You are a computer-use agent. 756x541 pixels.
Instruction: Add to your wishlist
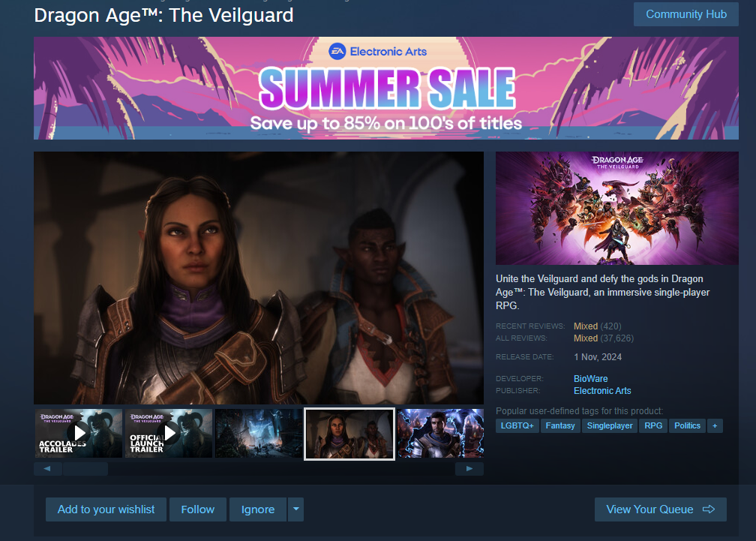106,509
